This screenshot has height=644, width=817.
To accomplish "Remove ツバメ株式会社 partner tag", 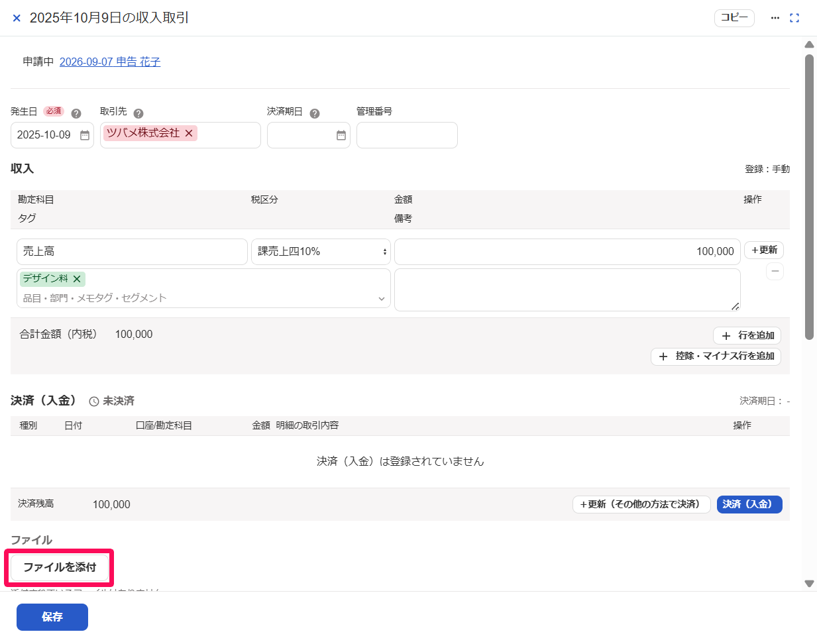I will (x=189, y=133).
